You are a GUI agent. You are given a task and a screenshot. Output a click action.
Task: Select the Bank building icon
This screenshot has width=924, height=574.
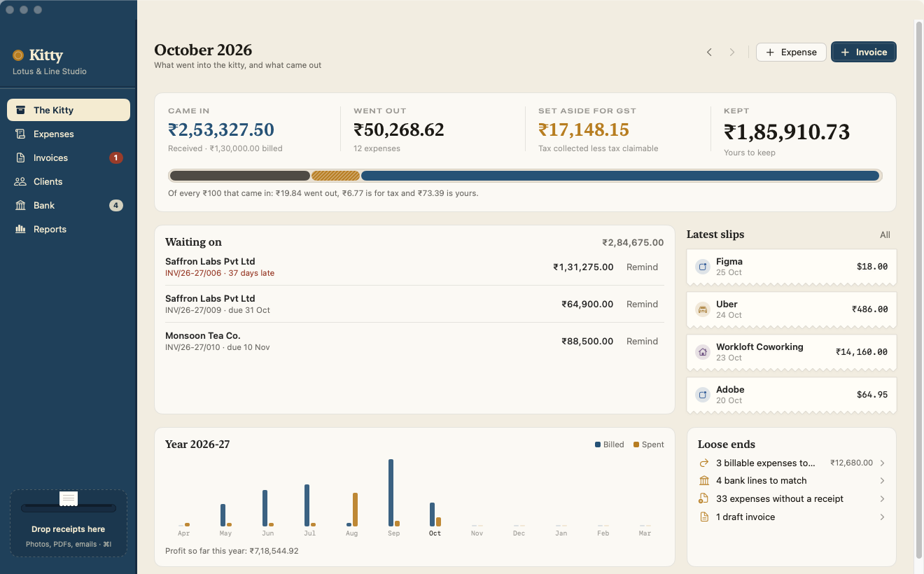20,205
